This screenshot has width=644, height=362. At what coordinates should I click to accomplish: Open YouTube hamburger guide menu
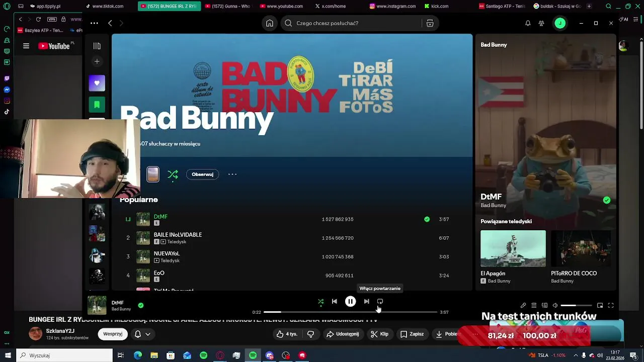coord(26,46)
